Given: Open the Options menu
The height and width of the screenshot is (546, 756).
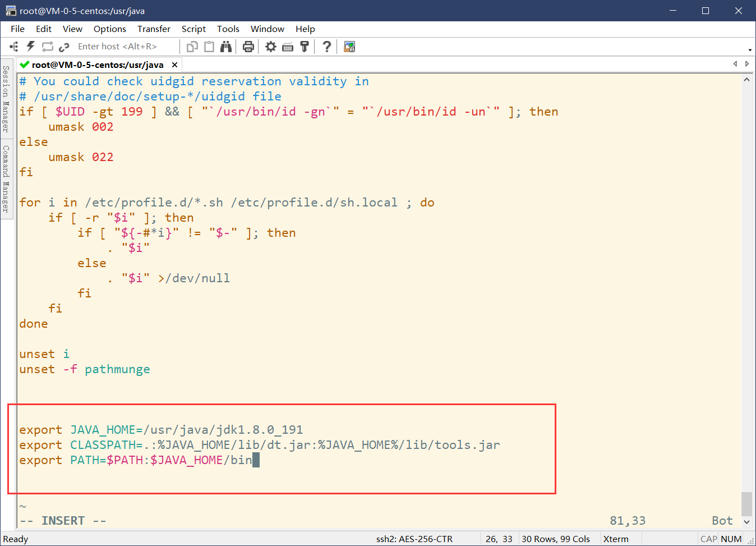Looking at the screenshot, I should pyautogui.click(x=110, y=29).
